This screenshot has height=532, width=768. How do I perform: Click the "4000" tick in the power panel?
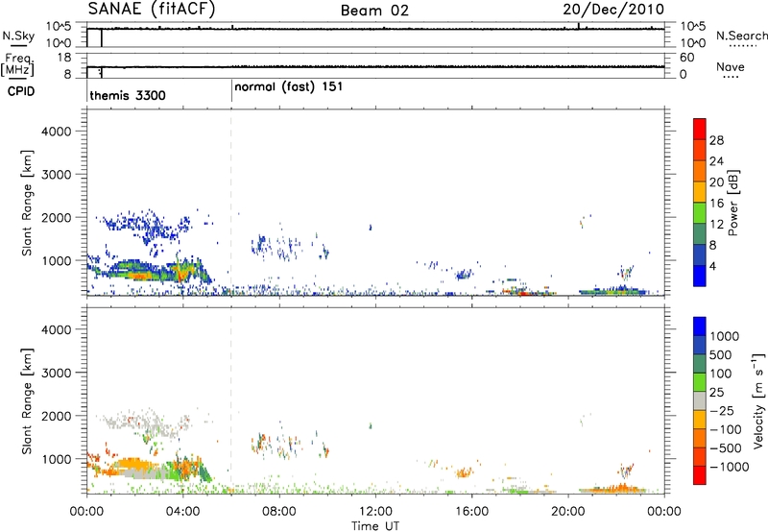click(x=56, y=132)
